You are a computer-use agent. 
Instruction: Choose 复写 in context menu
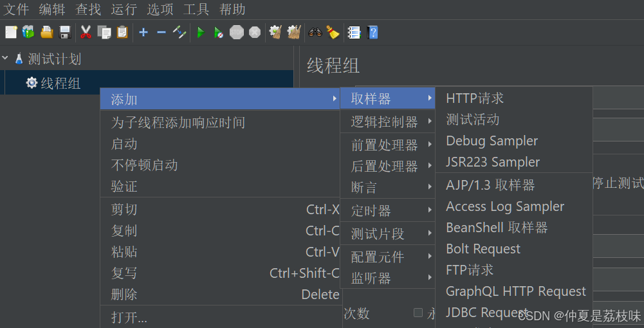(x=220, y=273)
